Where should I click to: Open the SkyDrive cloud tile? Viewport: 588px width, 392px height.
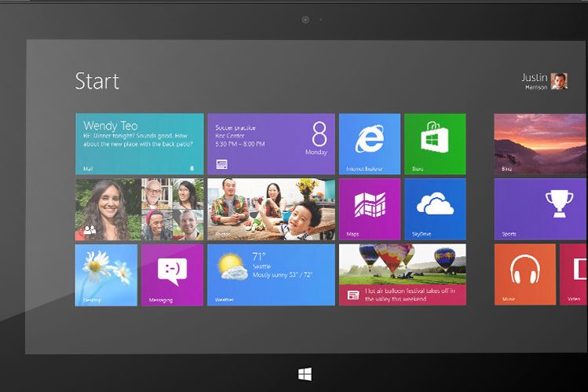point(435,209)
